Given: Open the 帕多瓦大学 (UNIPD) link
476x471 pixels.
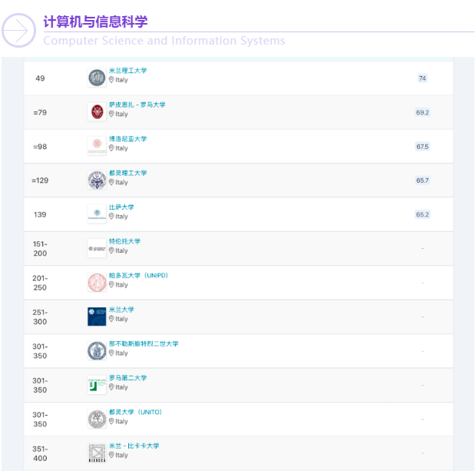Looking at the screenshot, I should tap(138, 275).
